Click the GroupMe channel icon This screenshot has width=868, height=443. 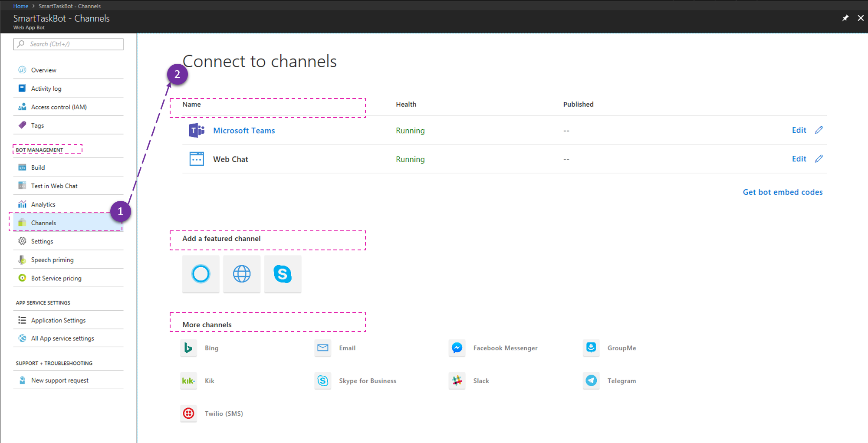pyautogui.click(x=591, y=348)
